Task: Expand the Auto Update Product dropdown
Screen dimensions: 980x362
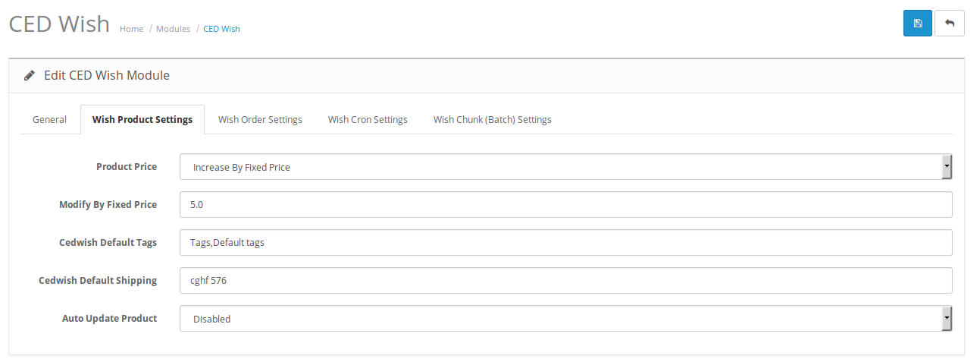Action: [x=561, y=319]
